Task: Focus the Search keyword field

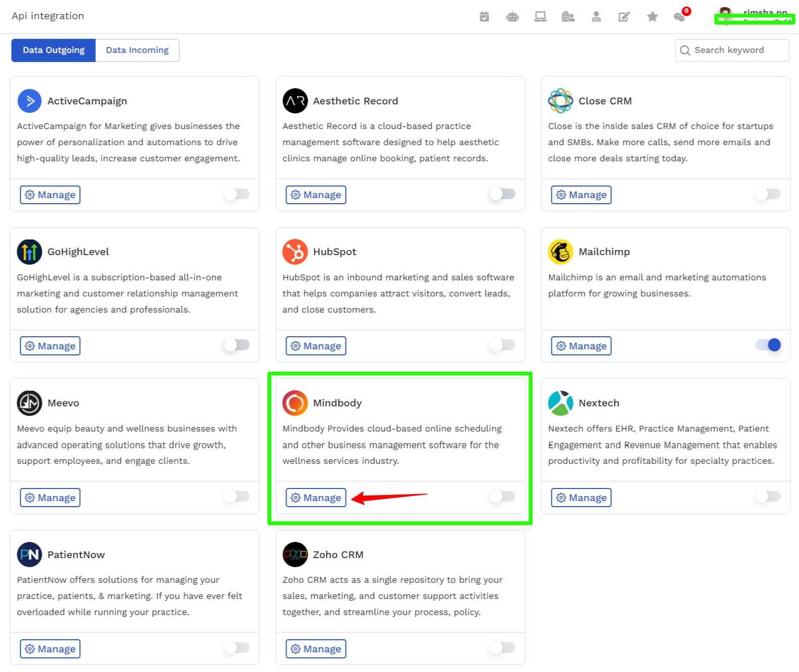Action: click(732, 50)
